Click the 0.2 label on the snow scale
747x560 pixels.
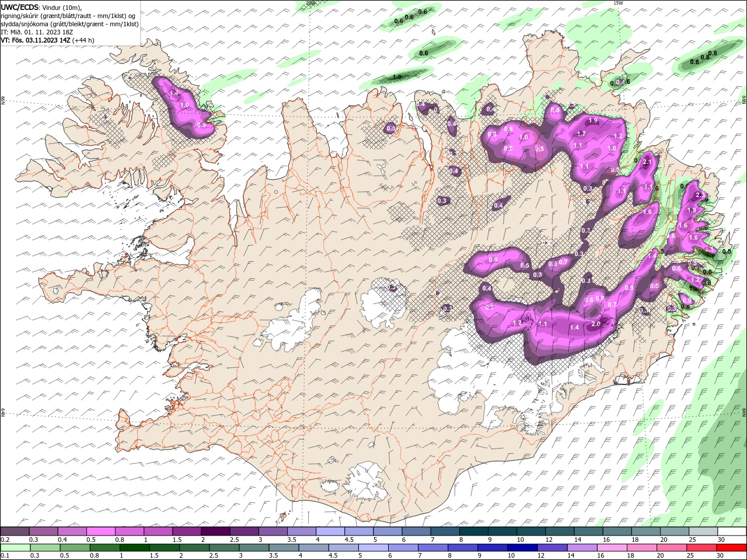tap(5, 540)
